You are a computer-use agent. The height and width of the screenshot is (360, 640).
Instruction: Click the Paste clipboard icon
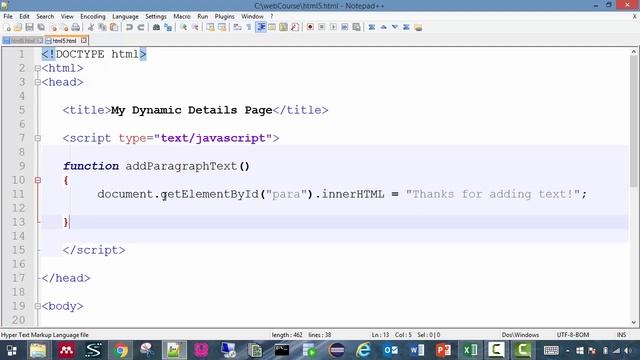tap(114, 27)
